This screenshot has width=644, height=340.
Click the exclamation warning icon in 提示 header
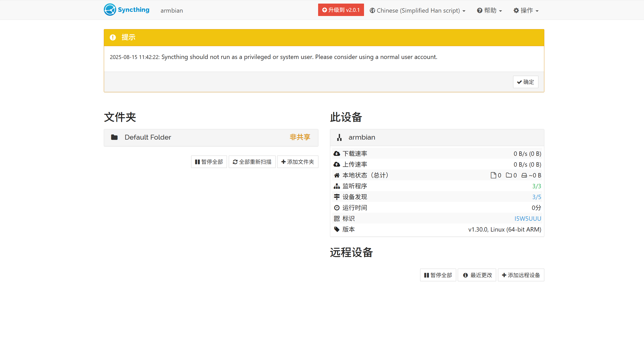[x=113, y=37]
